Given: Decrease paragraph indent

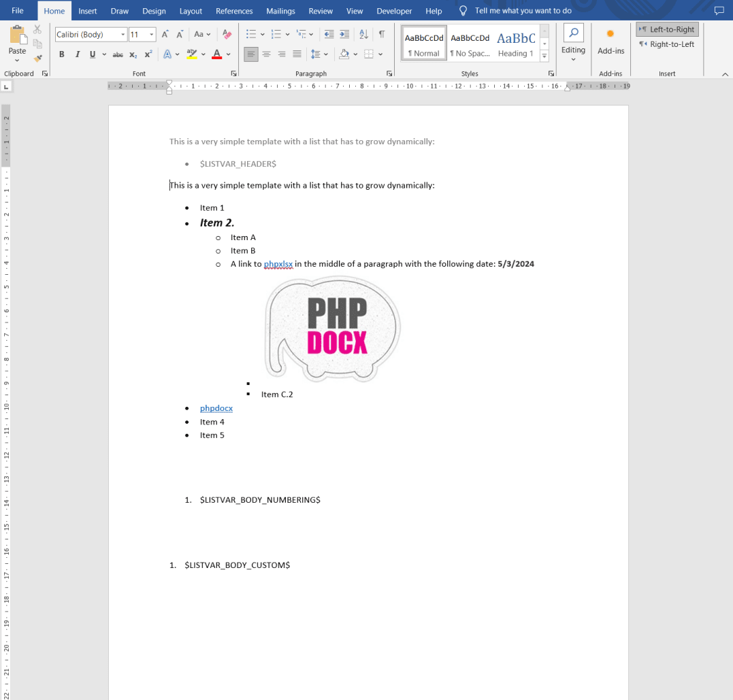Looking at the screenshot, I should click(x=329, y=34).
